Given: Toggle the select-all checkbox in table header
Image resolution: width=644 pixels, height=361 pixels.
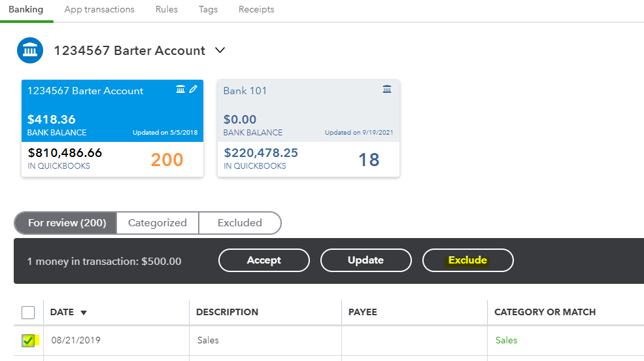Looking at the screenshot, I should tap(28, 312).
